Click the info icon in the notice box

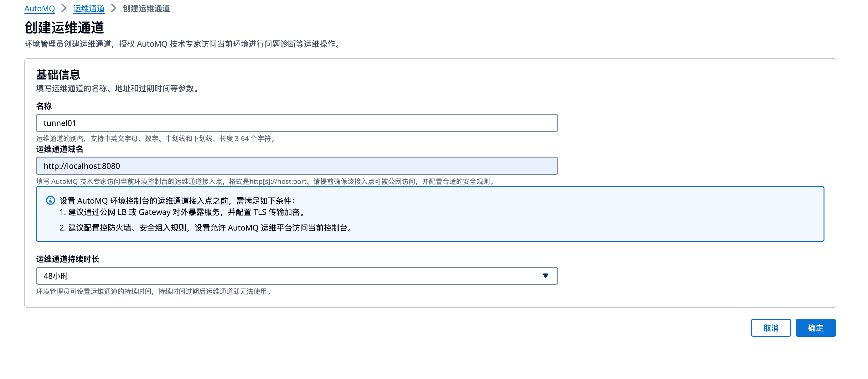pyautogui.click(x=50, y=200)
